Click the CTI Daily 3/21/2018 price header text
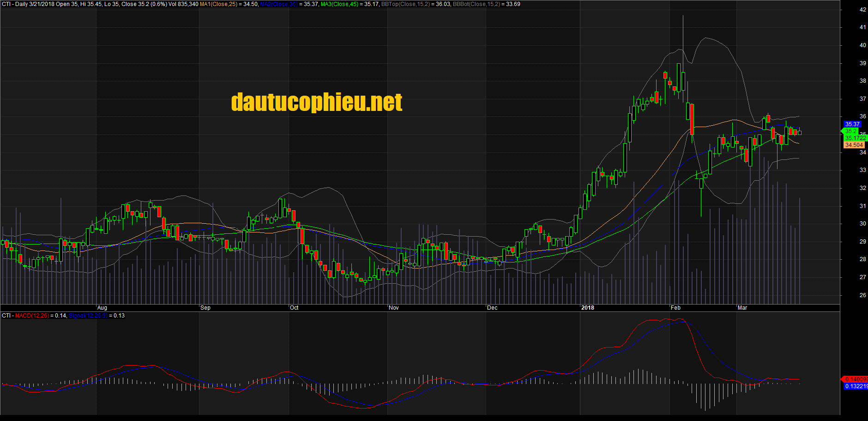Screen dimensions: 868x421 [100, 4]
